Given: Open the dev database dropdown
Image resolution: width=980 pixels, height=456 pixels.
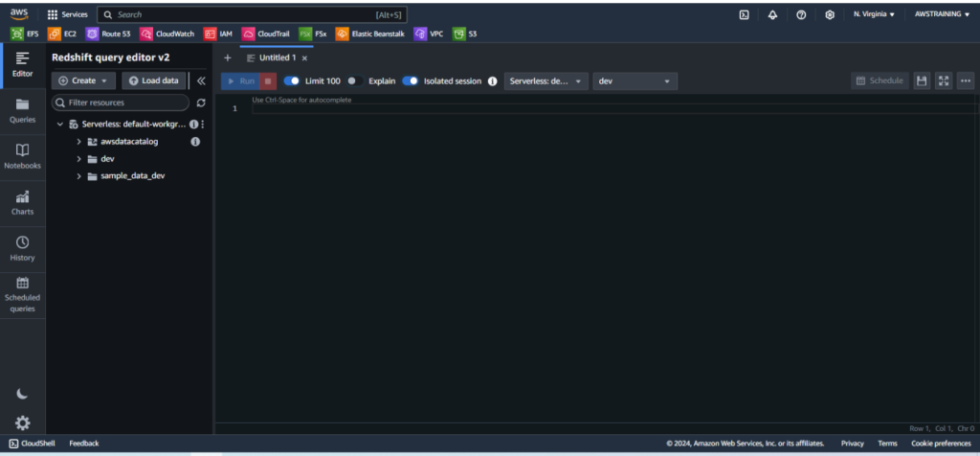Looking at the screenshot, I should pyautogui.click(x=635, y=81).
